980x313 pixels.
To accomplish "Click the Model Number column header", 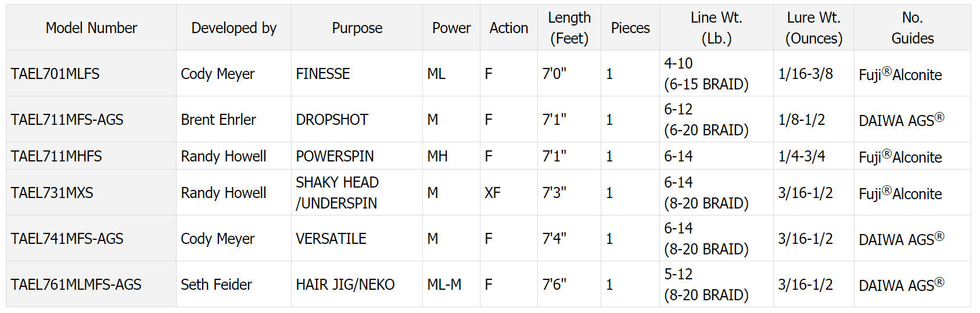I will pyautogui.click(x=91, y=28).
